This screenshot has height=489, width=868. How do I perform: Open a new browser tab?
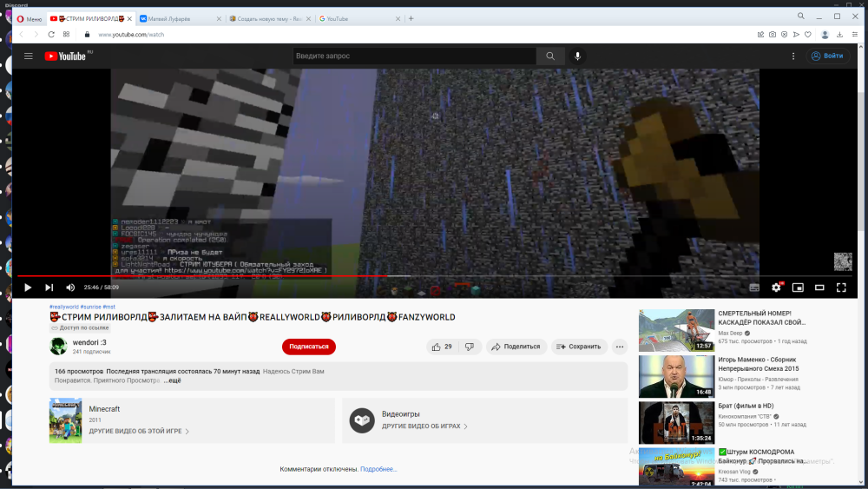point(411,19)
